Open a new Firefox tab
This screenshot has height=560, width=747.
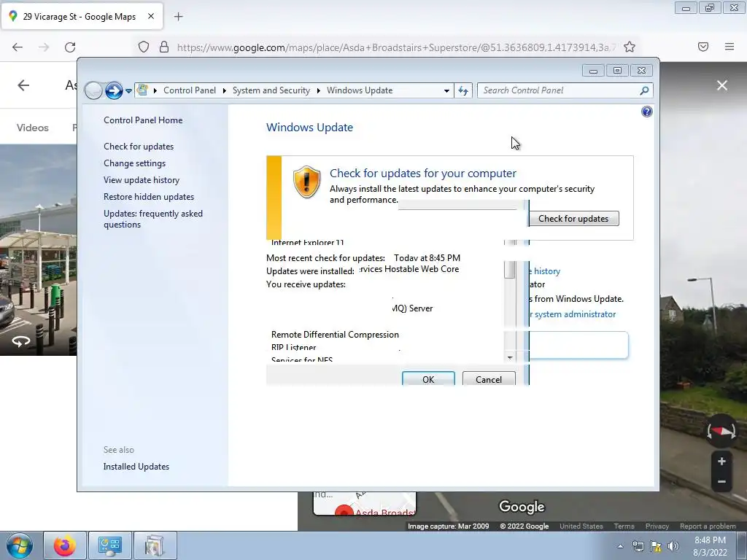(178, 17)
